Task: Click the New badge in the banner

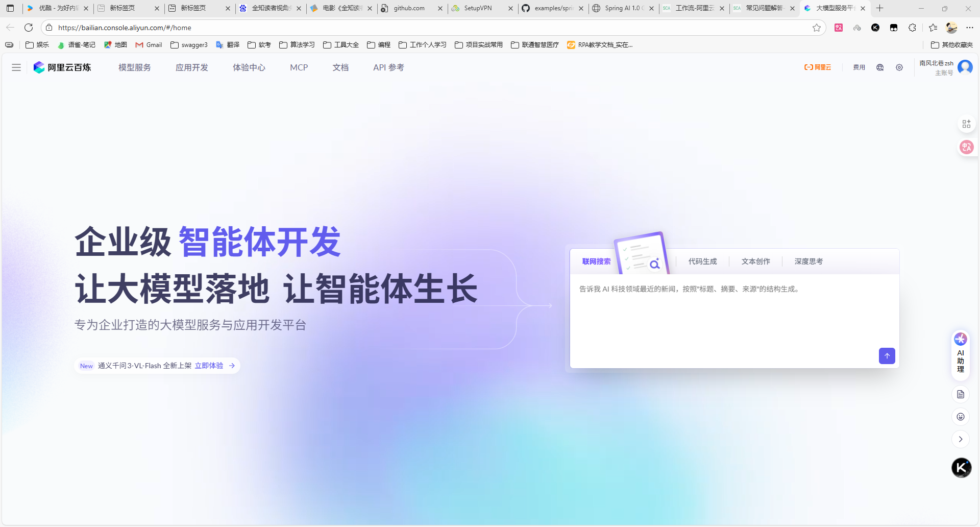Action: coord(86,366)
